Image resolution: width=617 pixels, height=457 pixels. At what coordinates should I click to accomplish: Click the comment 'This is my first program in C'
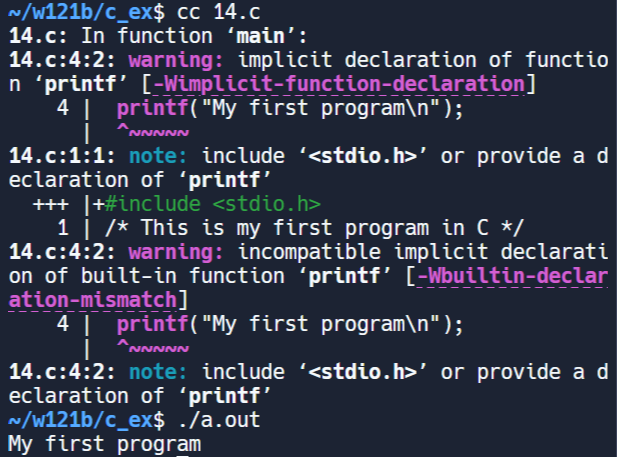(x=314, y=228)
